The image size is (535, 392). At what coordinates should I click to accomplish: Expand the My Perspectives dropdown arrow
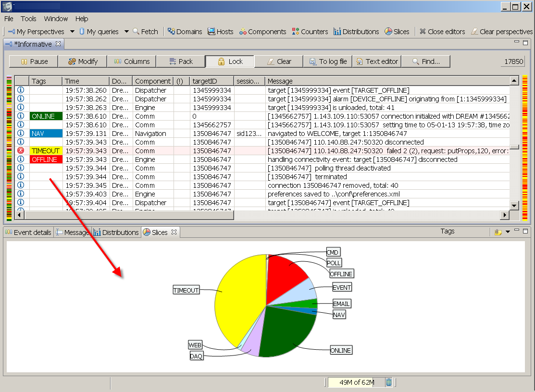coord(72,32)
